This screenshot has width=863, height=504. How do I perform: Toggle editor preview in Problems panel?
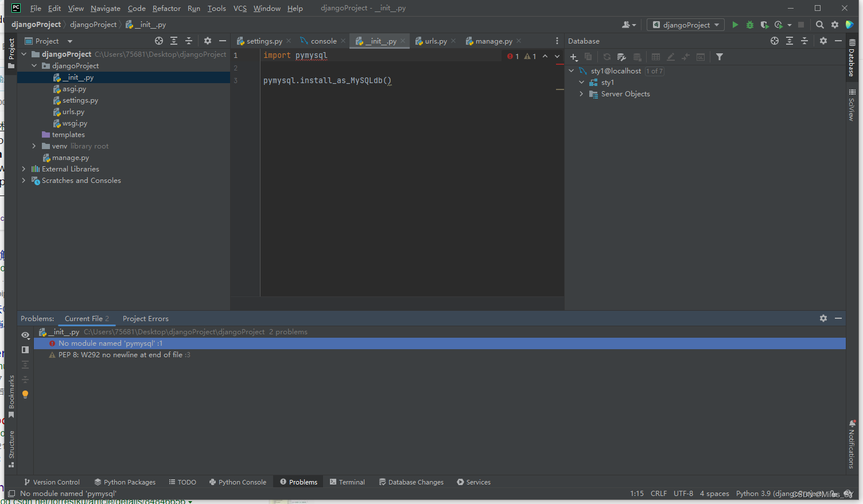pos(25,350)
